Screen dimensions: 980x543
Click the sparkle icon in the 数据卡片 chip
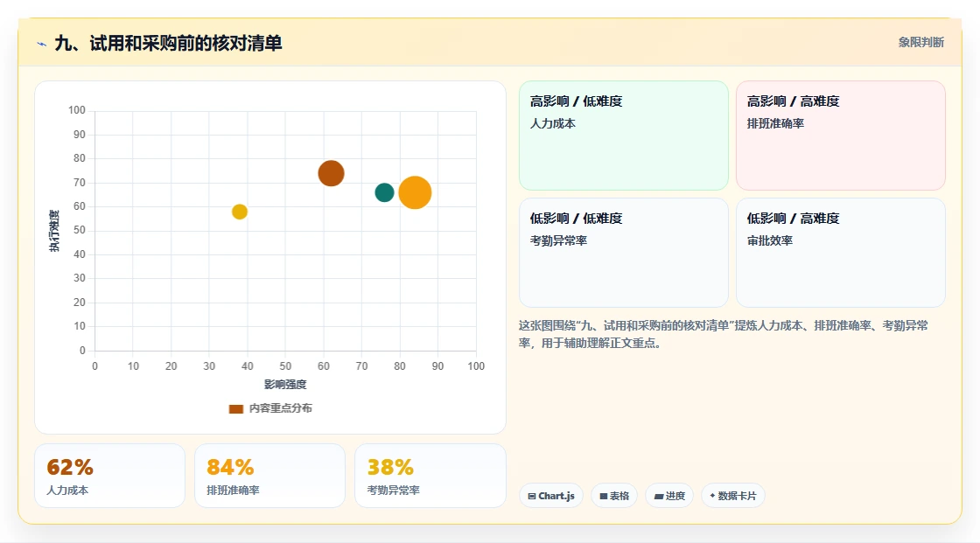tap(712, 496)
